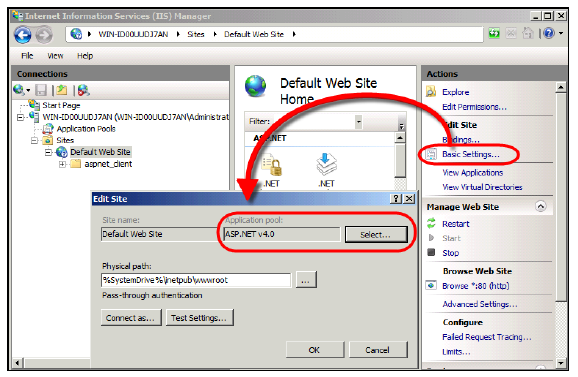Image resolution: width=578 pixels, height=377 pixels.
Task: Click the Sites breadcrumb in address bar
Action: click(x=195, y=34)
